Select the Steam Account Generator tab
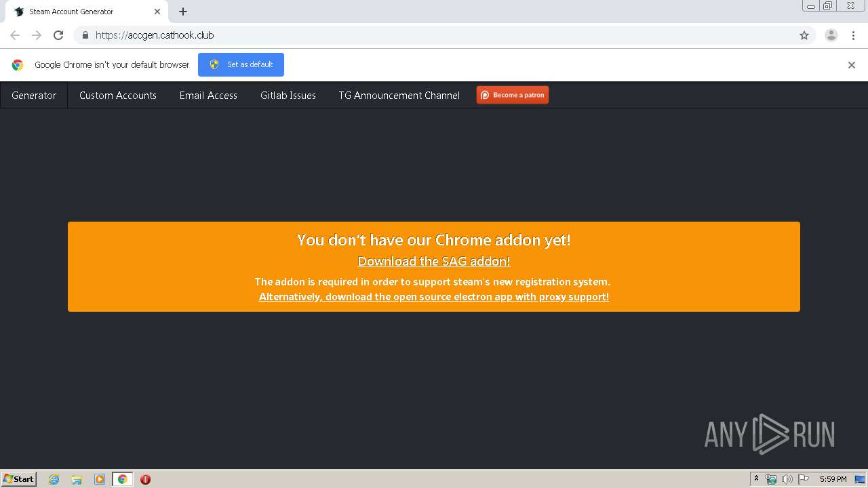Viewport: 868px width, 488px height. pos(87,12)
